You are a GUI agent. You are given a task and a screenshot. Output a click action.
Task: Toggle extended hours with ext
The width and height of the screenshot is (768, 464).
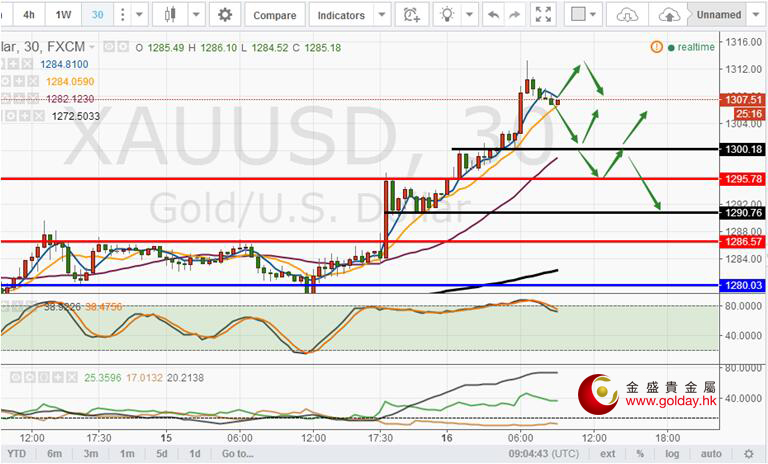607,454
